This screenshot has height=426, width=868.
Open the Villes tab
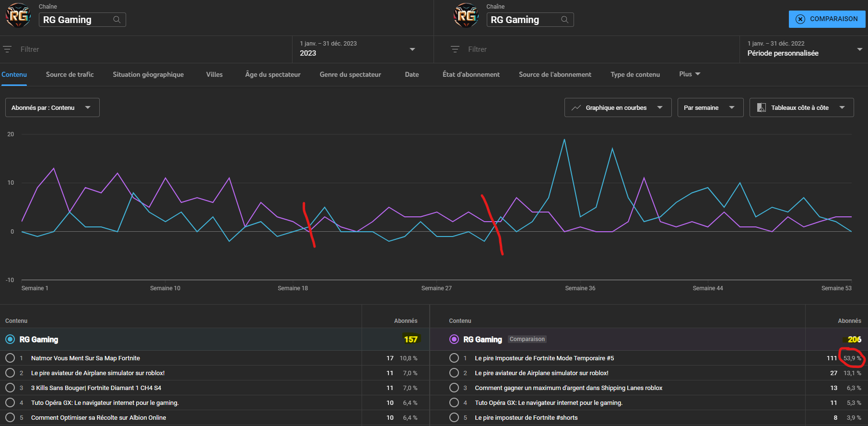(214, 74)
